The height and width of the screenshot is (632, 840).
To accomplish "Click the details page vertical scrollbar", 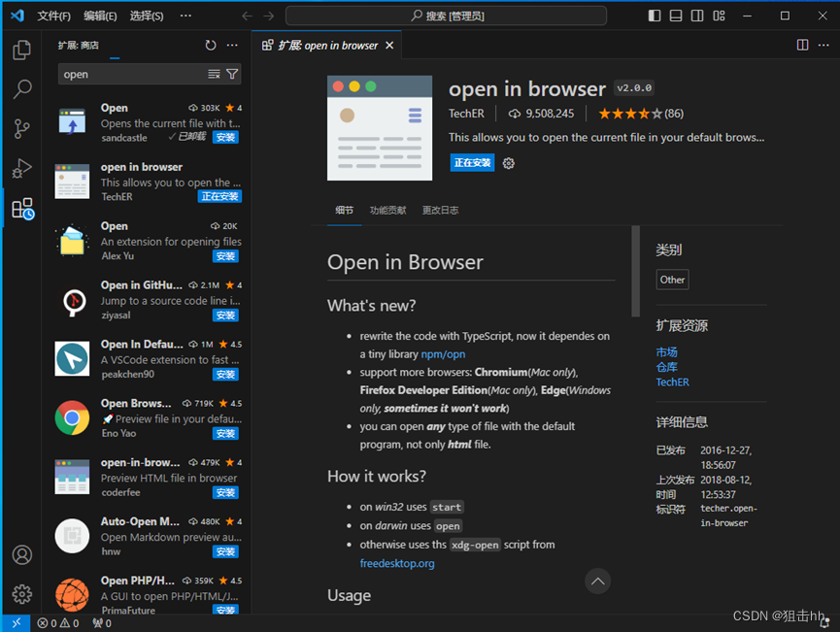I will point(635,272).
